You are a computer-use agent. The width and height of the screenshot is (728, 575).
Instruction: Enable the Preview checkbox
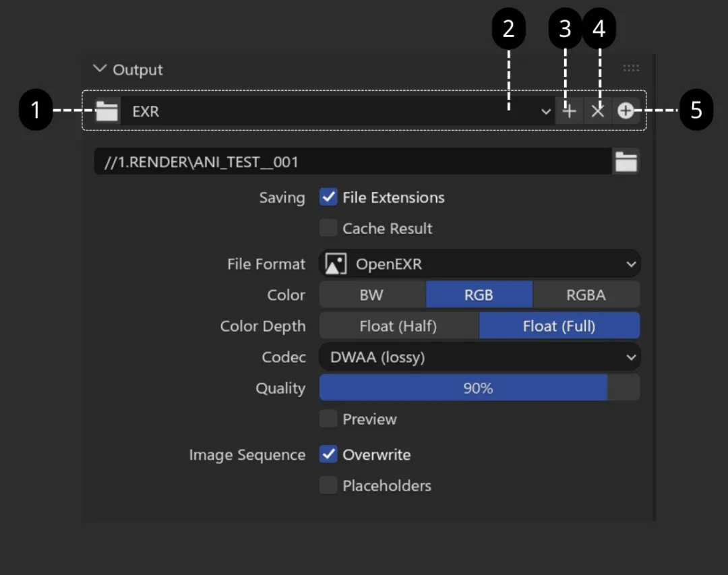click(x=328, y=419)
